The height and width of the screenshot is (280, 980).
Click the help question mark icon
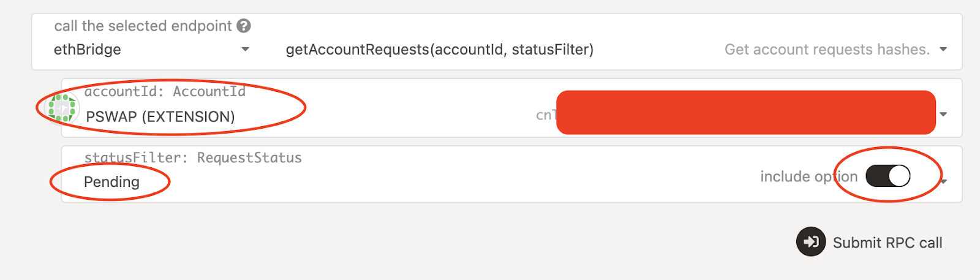[244, 26]
